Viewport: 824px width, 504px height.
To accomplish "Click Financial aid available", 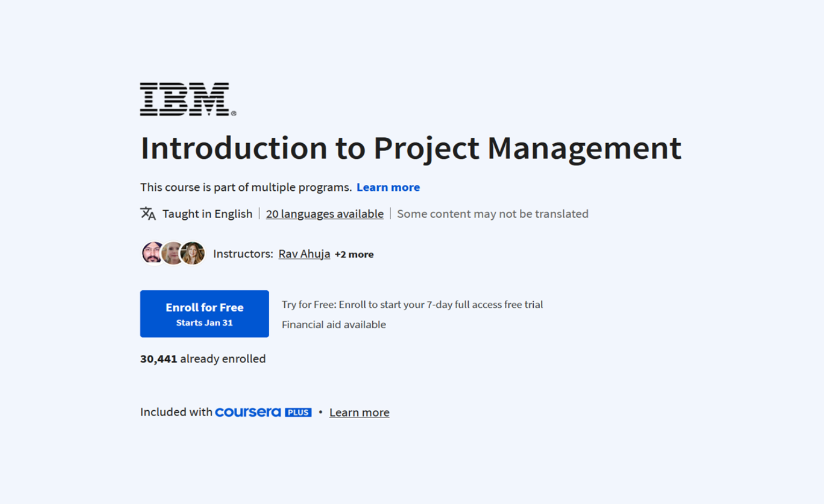I will click(334, 324).
